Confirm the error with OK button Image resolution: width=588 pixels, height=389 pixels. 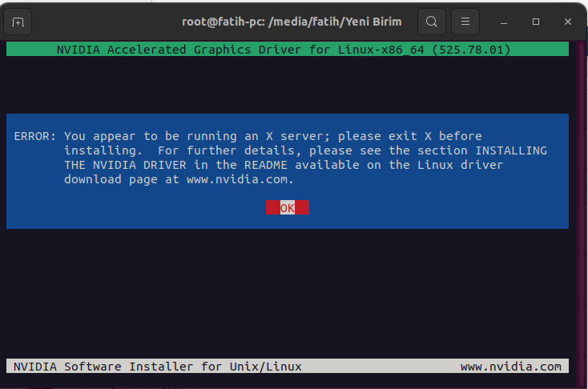[288, 207]
